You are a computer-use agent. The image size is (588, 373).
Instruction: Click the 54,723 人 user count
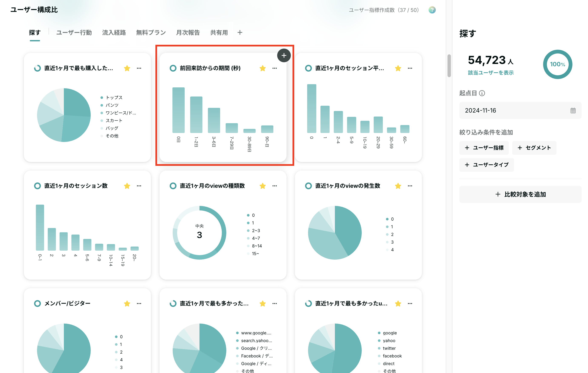(490, 60)
